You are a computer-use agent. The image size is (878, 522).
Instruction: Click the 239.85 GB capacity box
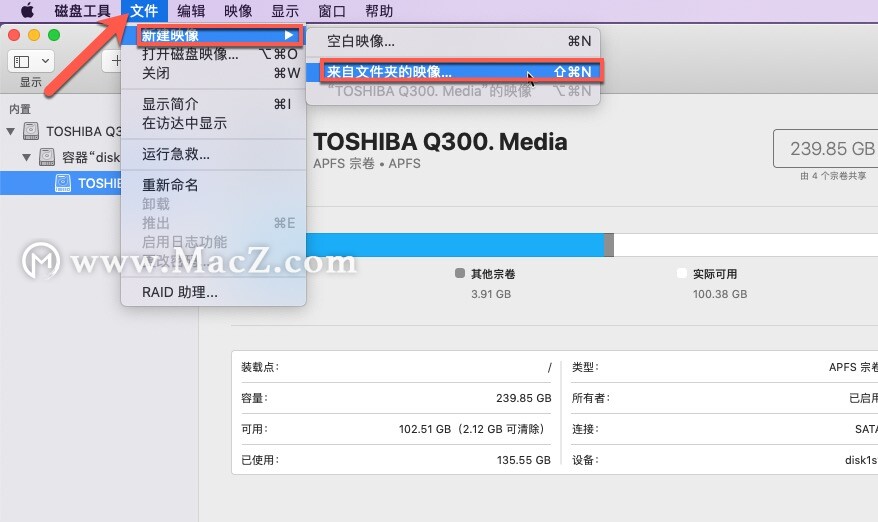(x=825, y=148)
